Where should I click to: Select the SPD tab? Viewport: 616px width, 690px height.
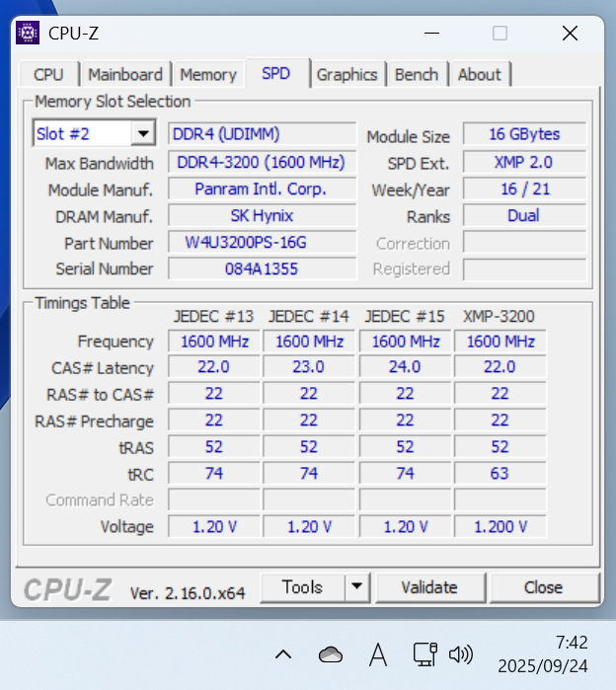pyautogui.click(x=276, y=73)
